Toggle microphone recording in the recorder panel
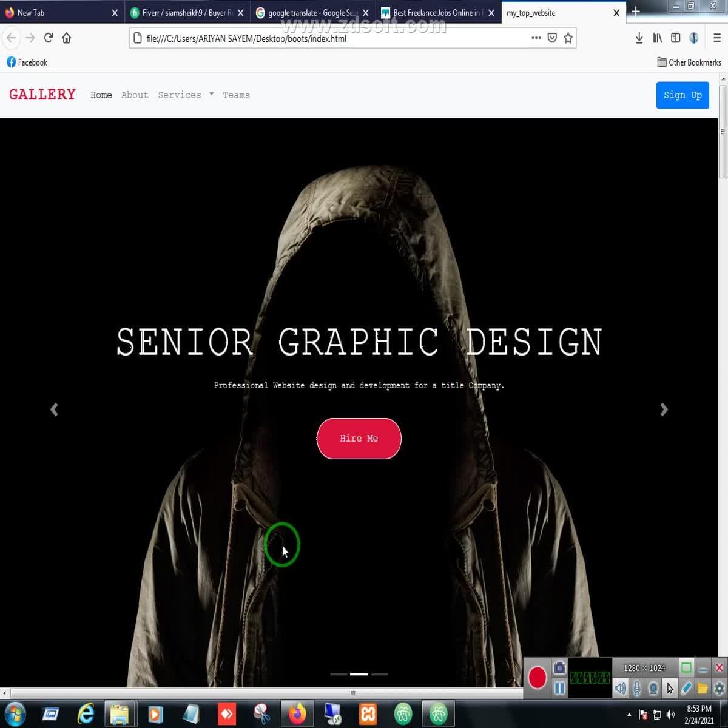The image size is (728, 728). [636, 688]
